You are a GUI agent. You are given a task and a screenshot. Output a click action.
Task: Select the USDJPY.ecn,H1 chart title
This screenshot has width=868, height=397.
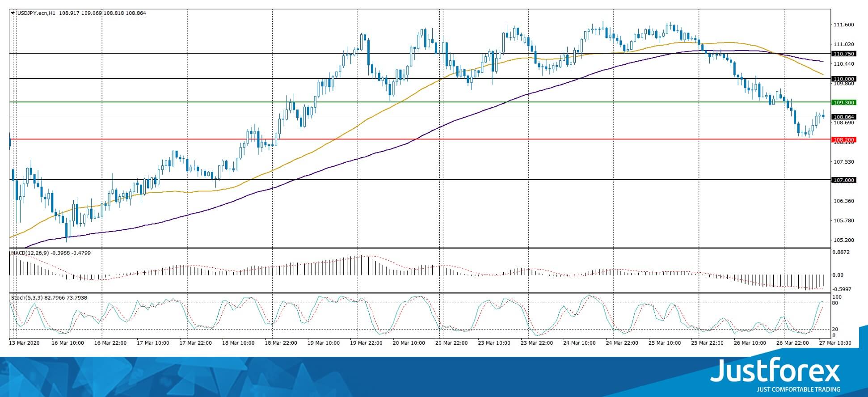(36, 13)
